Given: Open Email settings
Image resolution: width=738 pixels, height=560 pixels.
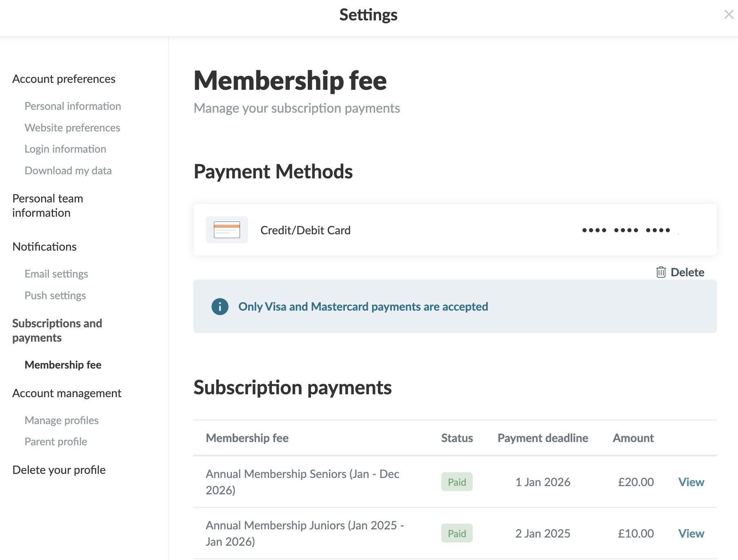Looking at the screenshot, I should tap(56, 274).
